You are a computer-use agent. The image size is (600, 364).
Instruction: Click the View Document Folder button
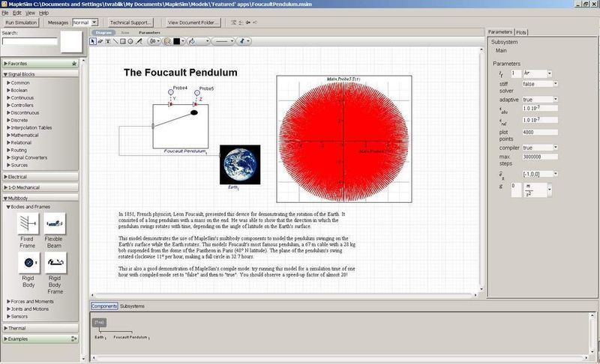pos(193,22)
